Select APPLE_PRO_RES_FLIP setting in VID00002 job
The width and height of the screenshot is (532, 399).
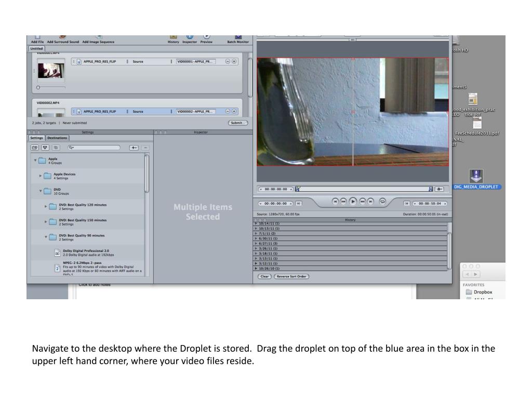[100, 111]
